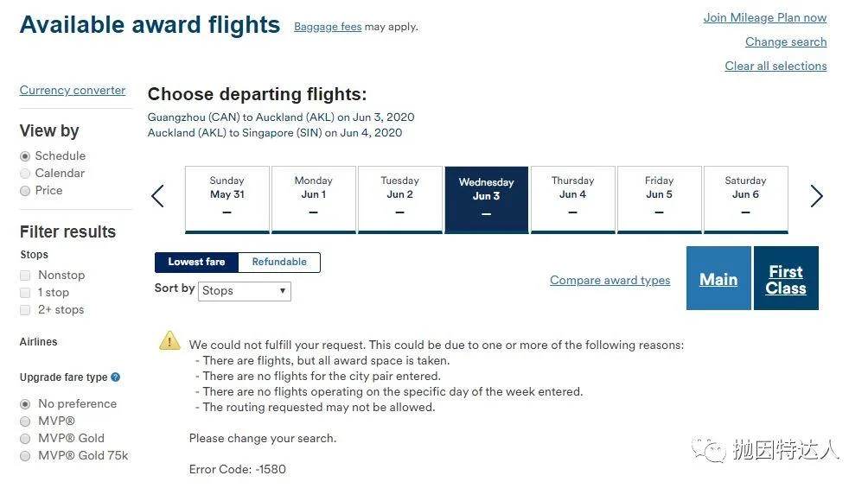Click the next week arrow
This screenshot has height=488, width=868.
tap(816, 196)
